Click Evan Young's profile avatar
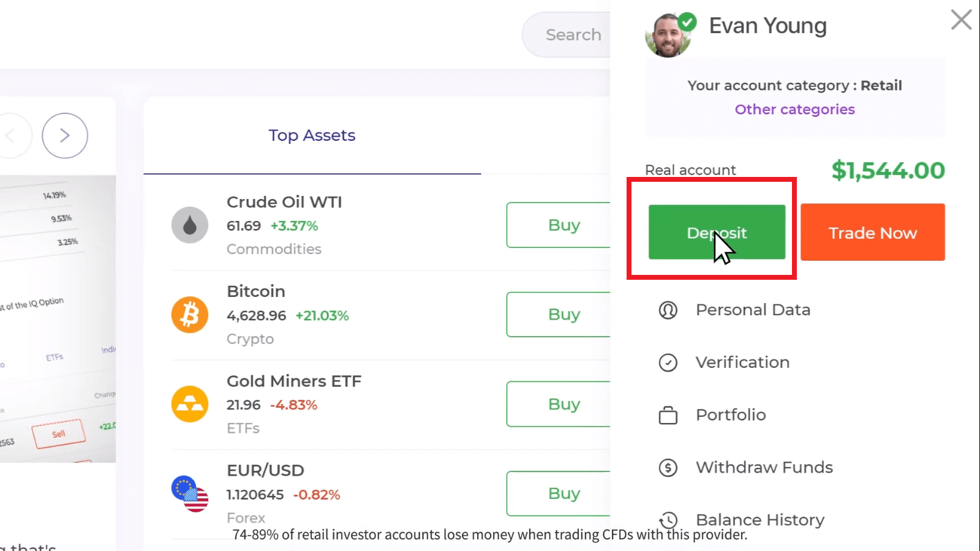This screenshot has width=980, height=551. tap(668, 36)
